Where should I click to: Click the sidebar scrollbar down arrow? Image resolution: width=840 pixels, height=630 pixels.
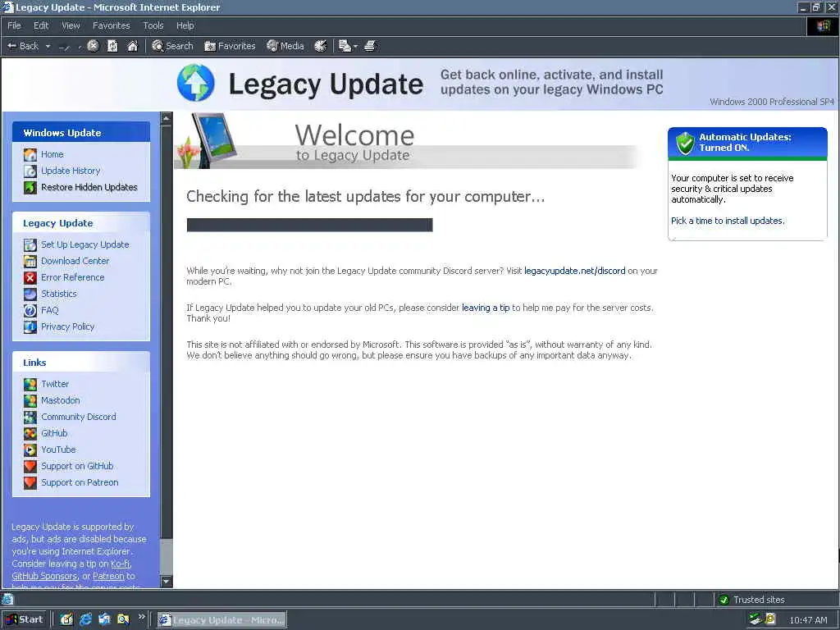pos(166,582)
